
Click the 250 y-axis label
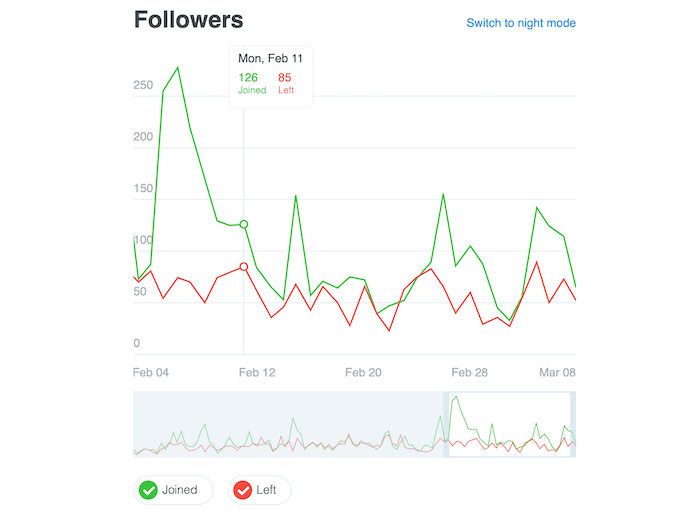(x=143, y=85)
